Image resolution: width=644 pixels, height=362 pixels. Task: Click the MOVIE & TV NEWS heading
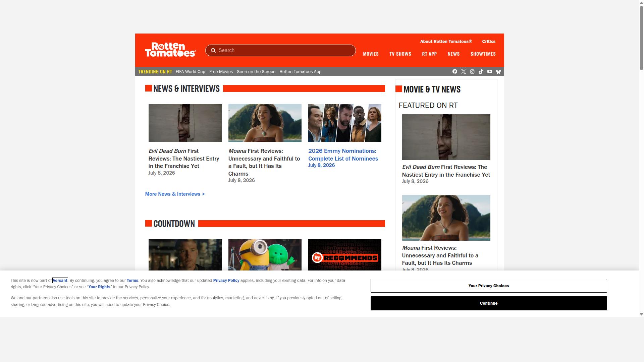tap(432, 89)
